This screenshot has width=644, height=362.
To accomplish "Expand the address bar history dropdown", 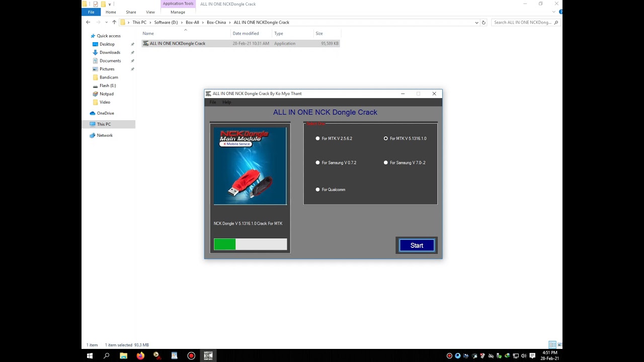I will (x=476, y=22).
